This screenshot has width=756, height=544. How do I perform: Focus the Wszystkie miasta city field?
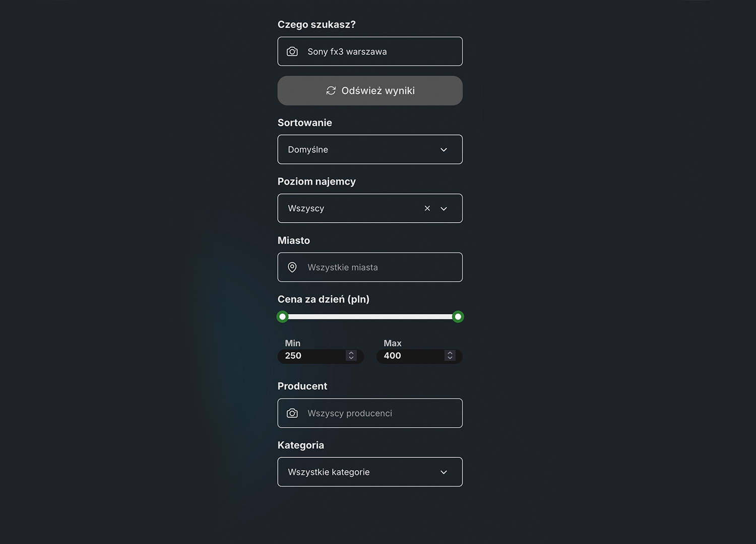point(378,267)
